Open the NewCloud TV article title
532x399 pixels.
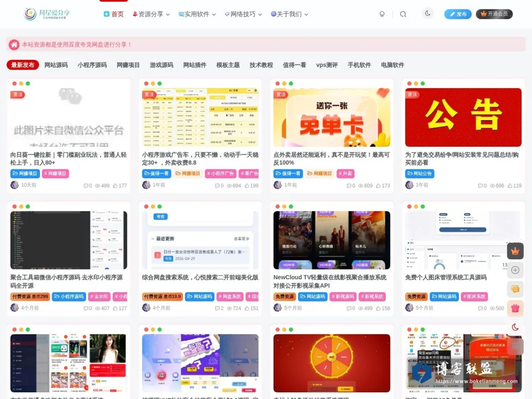pos(332,282)
